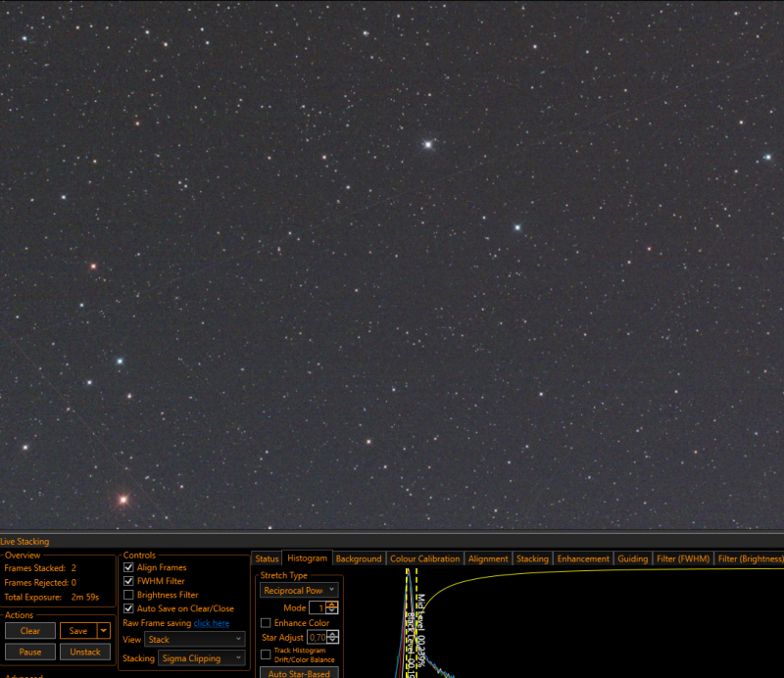
Task: Toggle the Align Frames checkbox
Action: pos(128,567)
